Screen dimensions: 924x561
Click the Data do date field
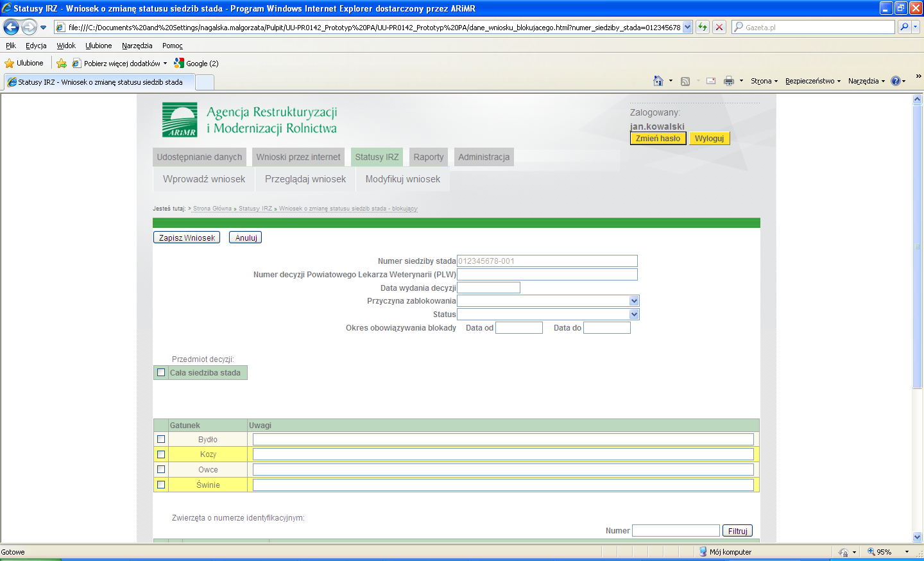tap(607, 328)
